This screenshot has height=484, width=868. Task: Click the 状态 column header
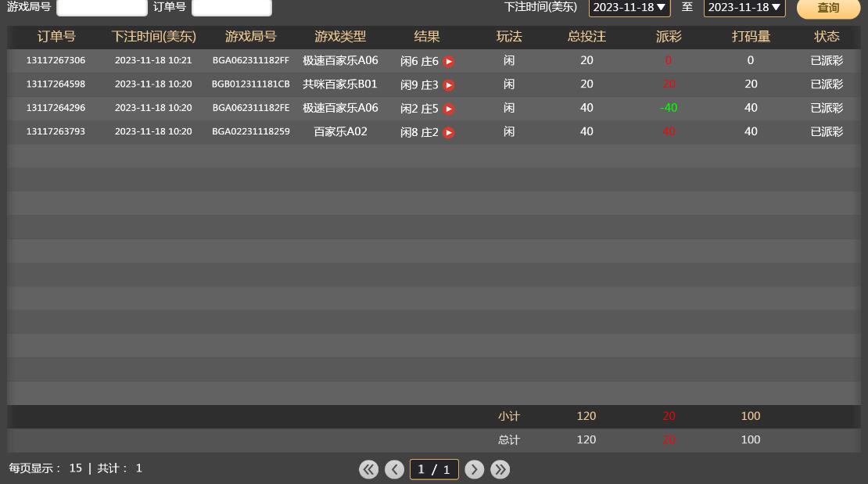827,37
